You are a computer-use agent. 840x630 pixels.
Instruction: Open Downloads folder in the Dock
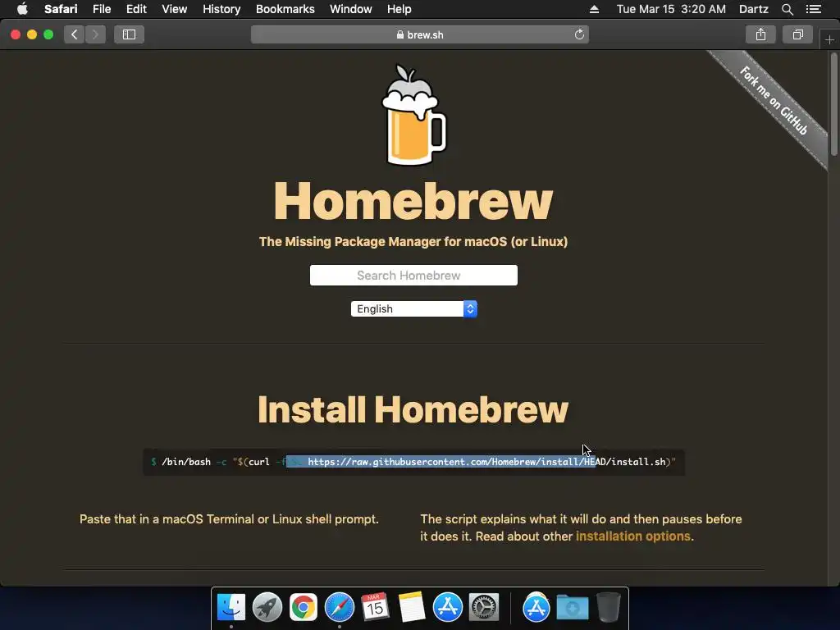tap(572, 607)
